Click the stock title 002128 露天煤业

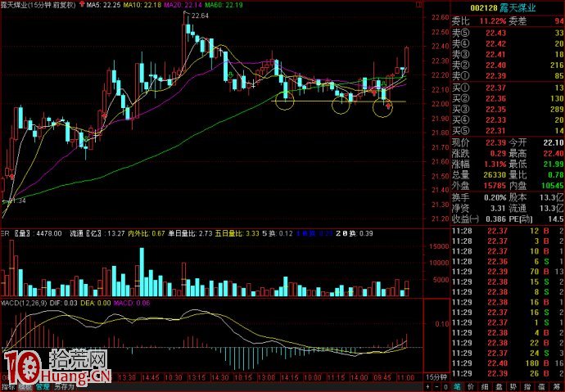[504, 8]
